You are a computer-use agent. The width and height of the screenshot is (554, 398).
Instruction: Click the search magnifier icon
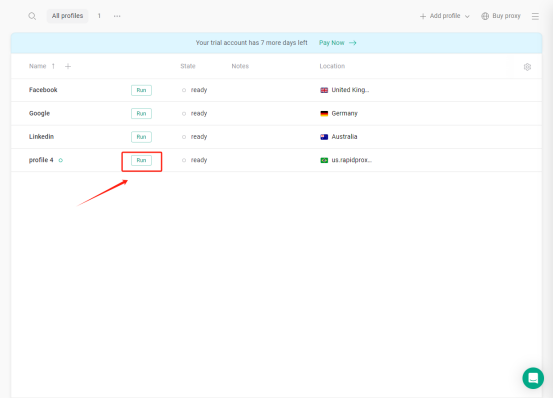tap(32, 16)
